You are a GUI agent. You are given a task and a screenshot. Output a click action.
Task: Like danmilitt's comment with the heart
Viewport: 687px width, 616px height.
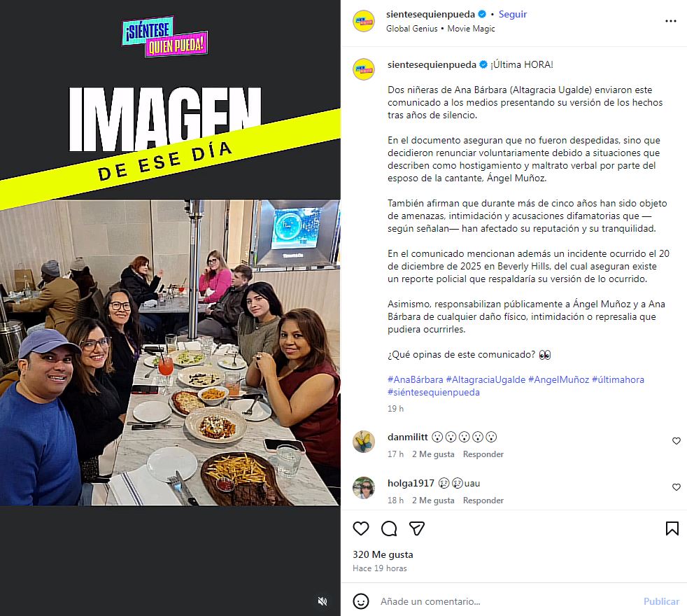tap(677, 440)
